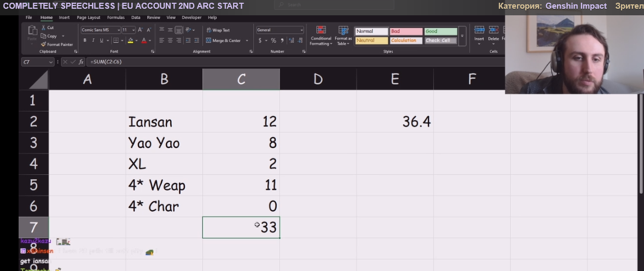Viewport: 644px width, 271px height.
Task: Set middle vertical alignment
Action: coord(170,30)
